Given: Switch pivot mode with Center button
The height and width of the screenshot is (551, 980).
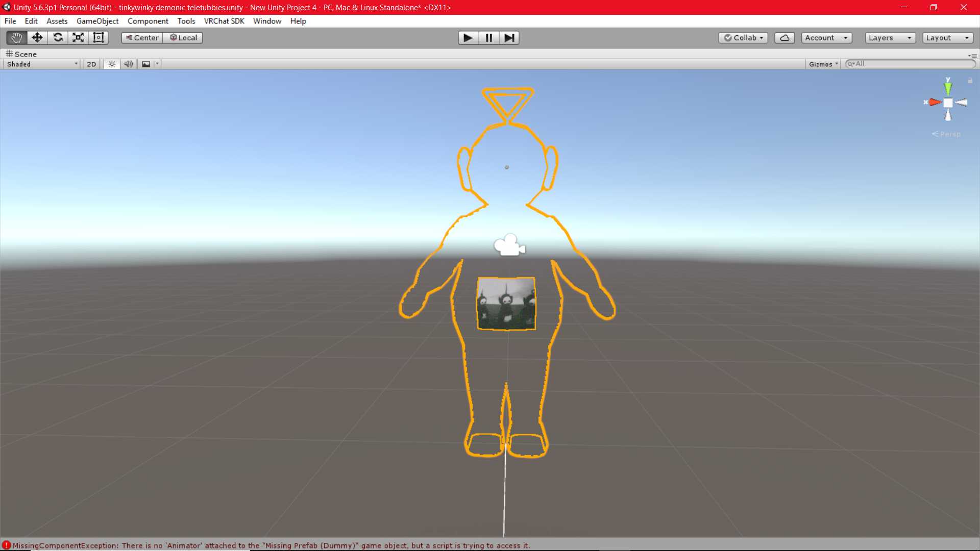Looking at the screenshot, I should [x=142, y=38].
